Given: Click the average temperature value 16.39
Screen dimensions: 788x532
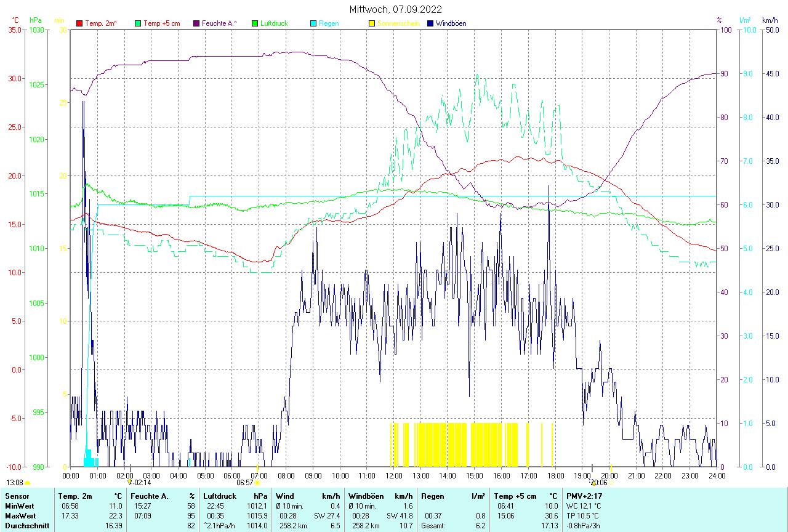Looking at the screenshot, I should (x=113, y=525).
